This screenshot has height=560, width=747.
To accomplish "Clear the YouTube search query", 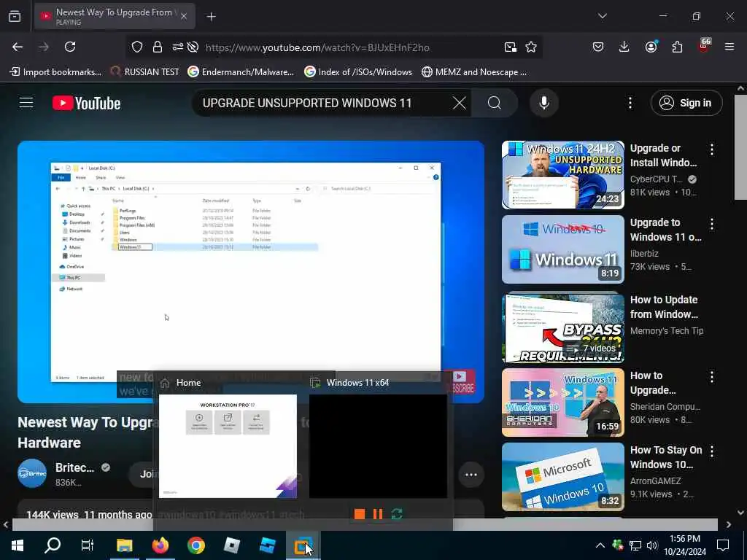I will click(x=460, y=103).
